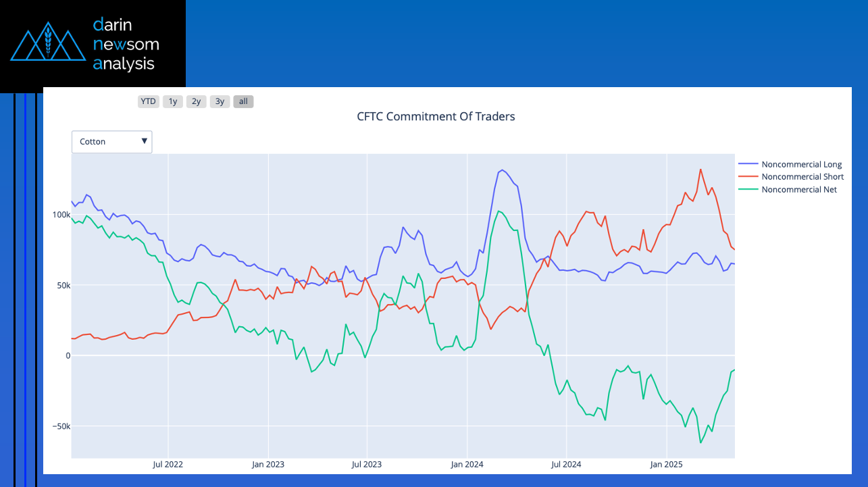Click the Jan 2025 axis label
Image resolution: width=868 pixels, height=487 pixels.
(x=666, y=465)
